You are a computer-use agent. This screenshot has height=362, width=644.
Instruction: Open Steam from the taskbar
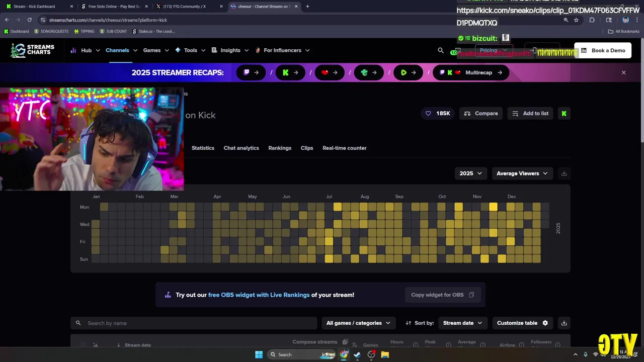coord(357,354)
